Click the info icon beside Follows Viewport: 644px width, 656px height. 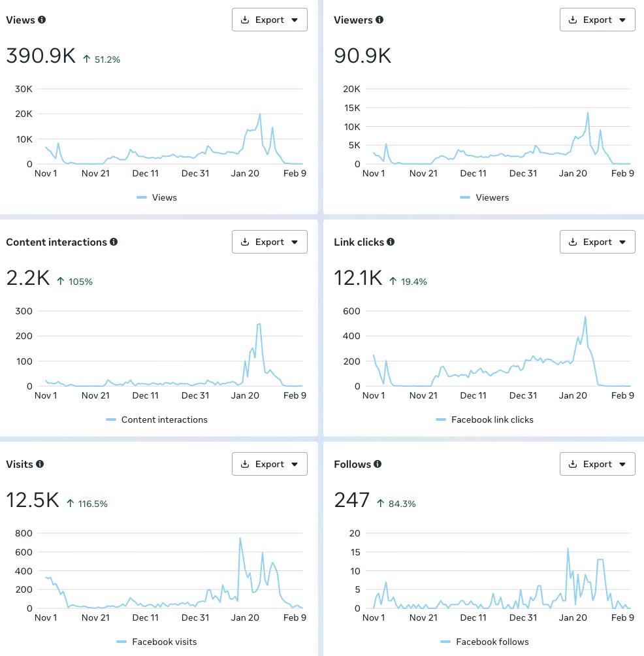[378, 464]
